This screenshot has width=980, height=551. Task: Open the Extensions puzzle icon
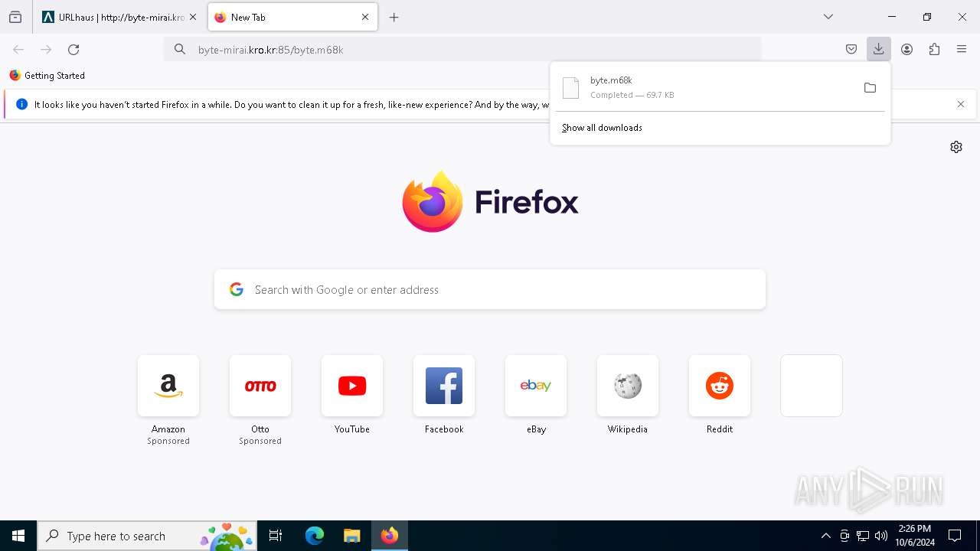click(x=934, y=49)
